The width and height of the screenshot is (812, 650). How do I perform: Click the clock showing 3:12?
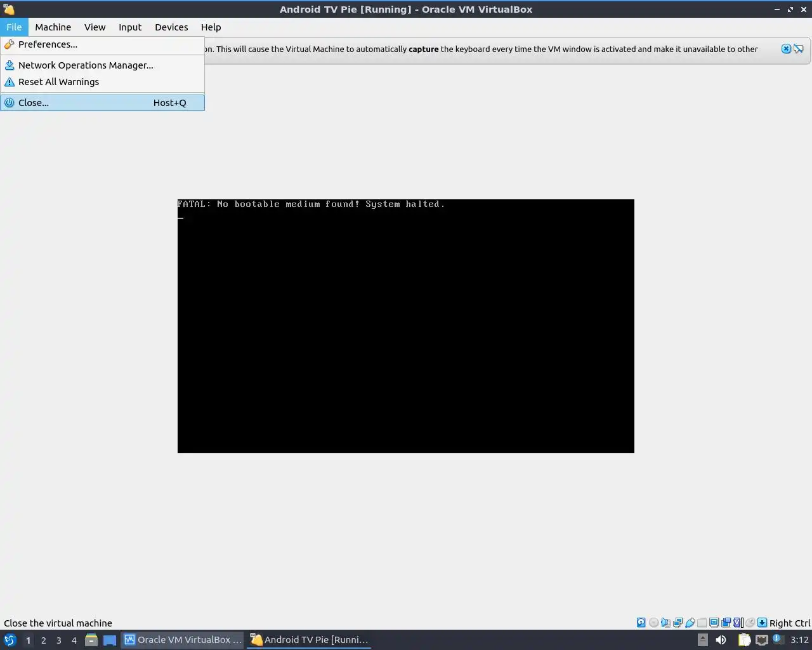tap(799, 640)
